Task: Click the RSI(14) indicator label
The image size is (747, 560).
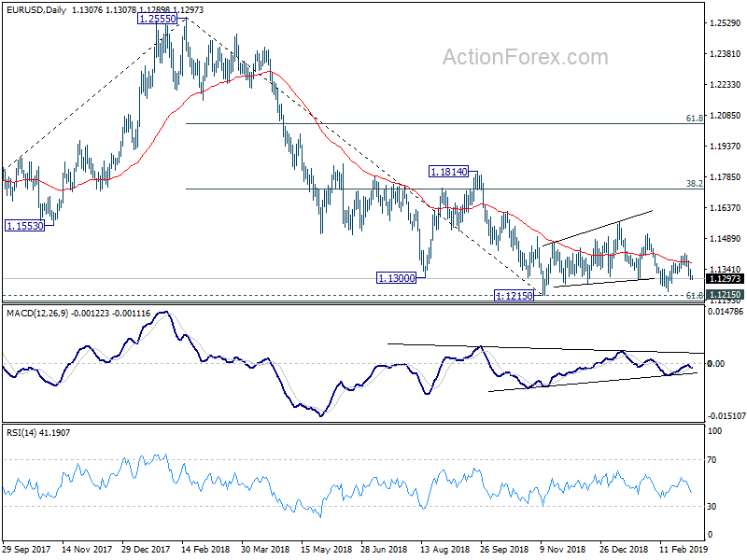Action: coord(21,433)
